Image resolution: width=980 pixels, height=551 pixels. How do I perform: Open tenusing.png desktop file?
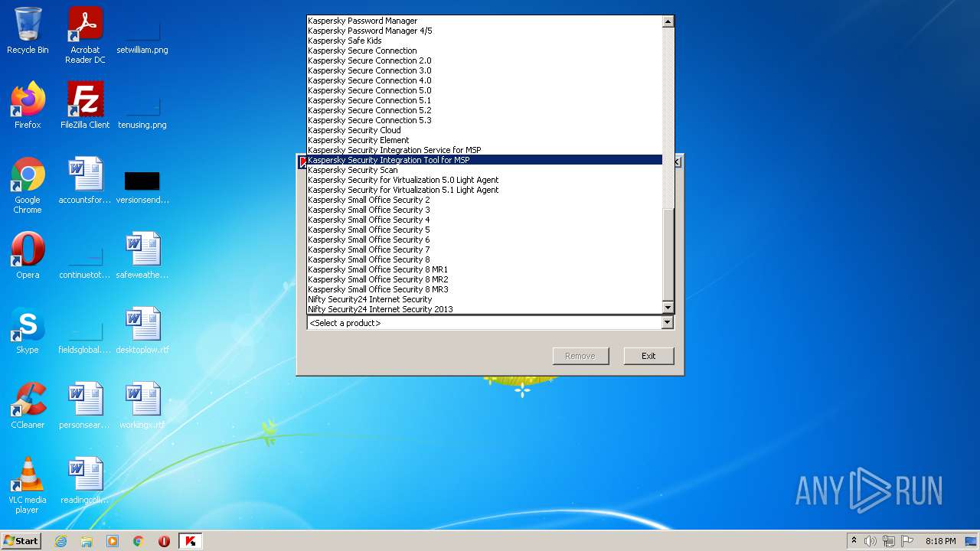[142, 110]
